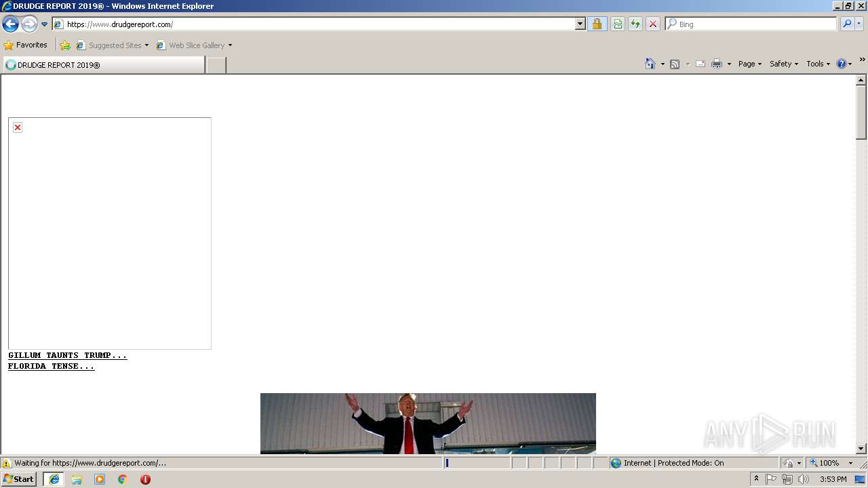The height and width of the screenshot is (488, 868).
Task: Open network status tray icon
Action: click(787, 479)
